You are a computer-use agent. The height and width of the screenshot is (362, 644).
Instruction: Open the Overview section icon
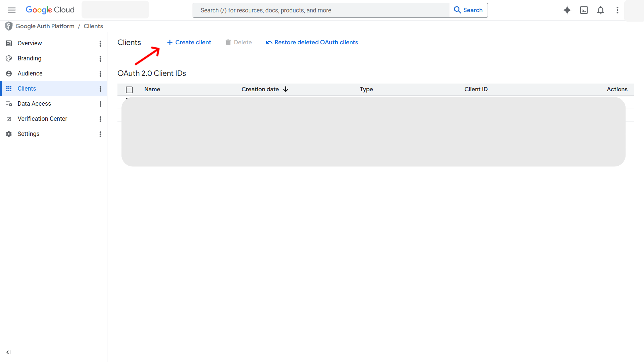coord(8,43)
